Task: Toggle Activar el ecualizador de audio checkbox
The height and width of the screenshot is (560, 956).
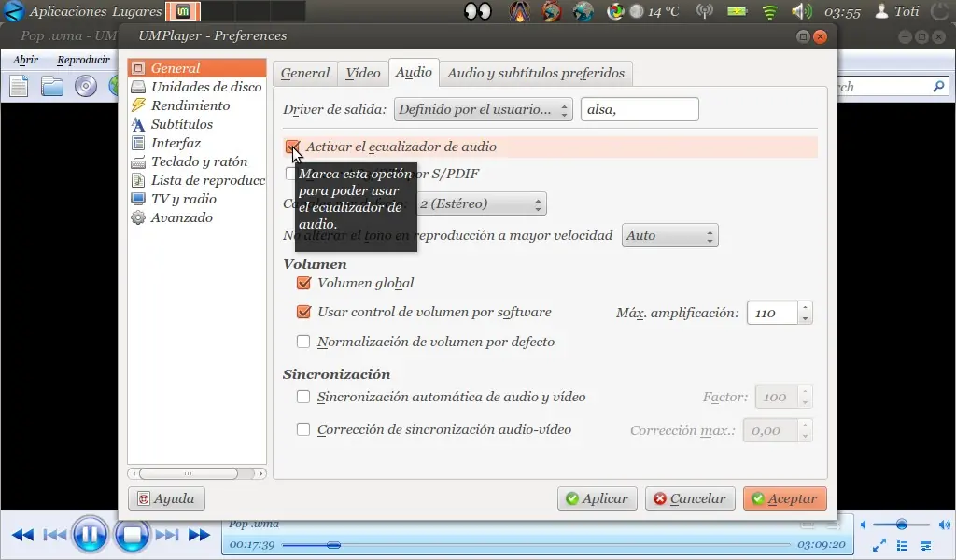Action: 292,147
